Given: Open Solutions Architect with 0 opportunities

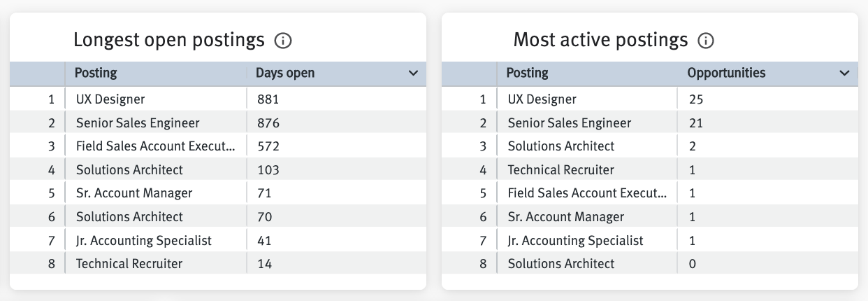Looking at the screenshot, I should (x=561, y=264).
